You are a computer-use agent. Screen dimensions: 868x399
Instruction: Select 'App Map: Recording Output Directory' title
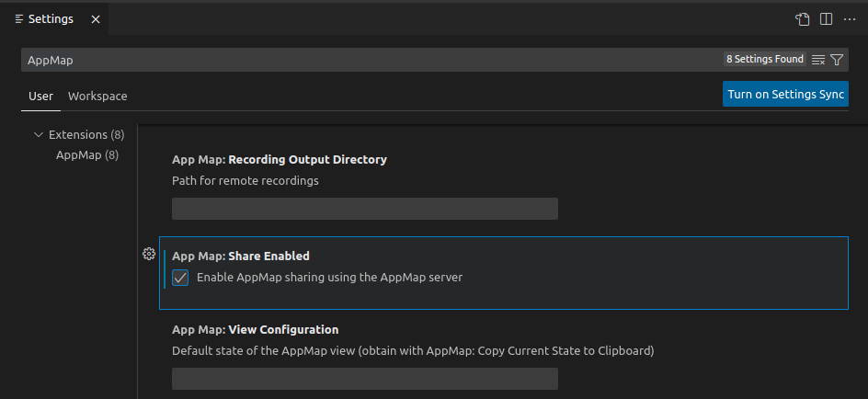(x=280, y=160)
